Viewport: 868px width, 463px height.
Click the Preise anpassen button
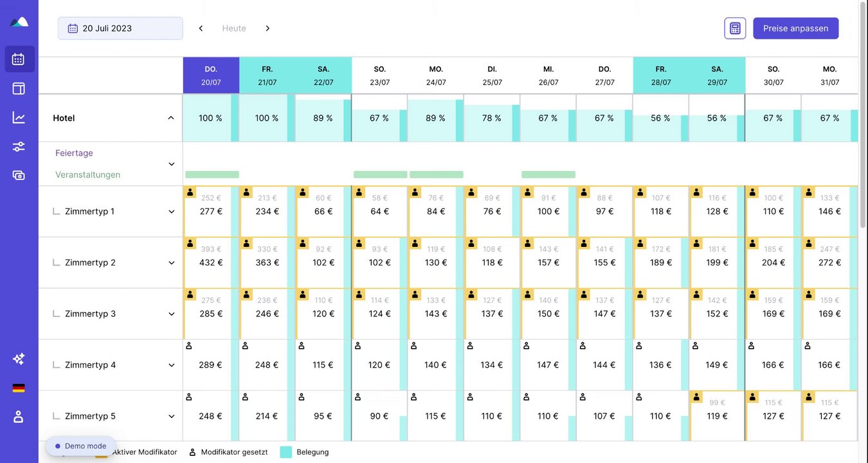click(x=795, y=28)
